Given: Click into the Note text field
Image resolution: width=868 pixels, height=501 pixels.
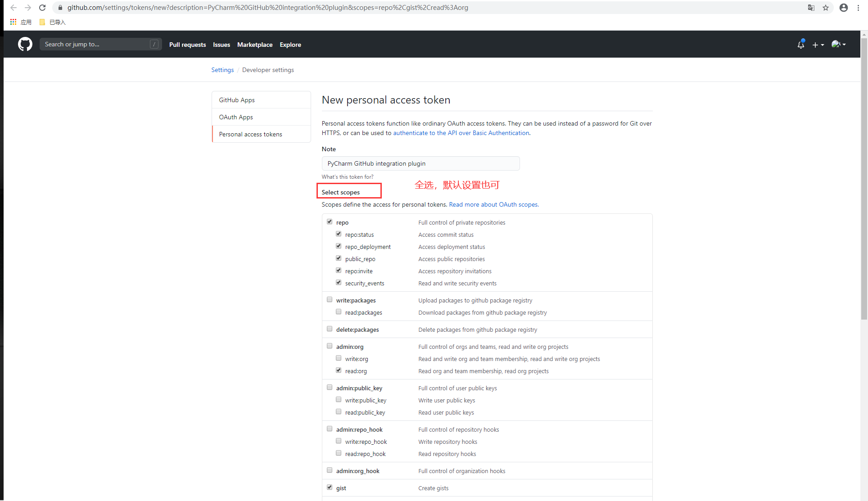Looking at the screenshot, I should [x=420, y=163].
